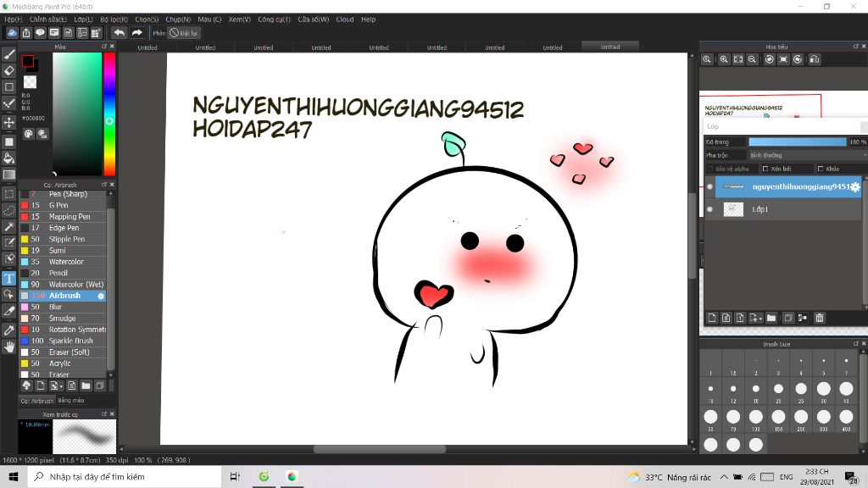Click the foreground color swatch
The image size is (868, 488).
(x=28, y=61)
